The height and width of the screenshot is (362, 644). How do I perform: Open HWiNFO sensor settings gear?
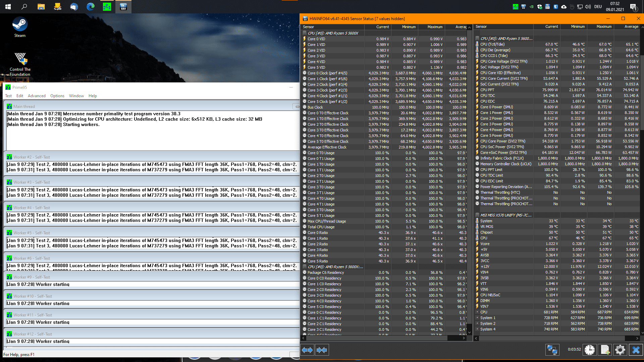coord(620,350)
